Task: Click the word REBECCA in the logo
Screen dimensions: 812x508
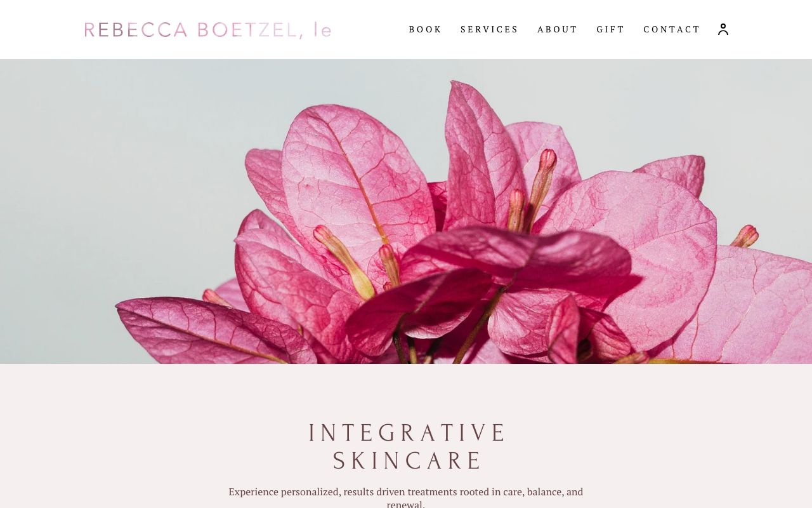Action: pyautogui.click(x=136, y=30)
